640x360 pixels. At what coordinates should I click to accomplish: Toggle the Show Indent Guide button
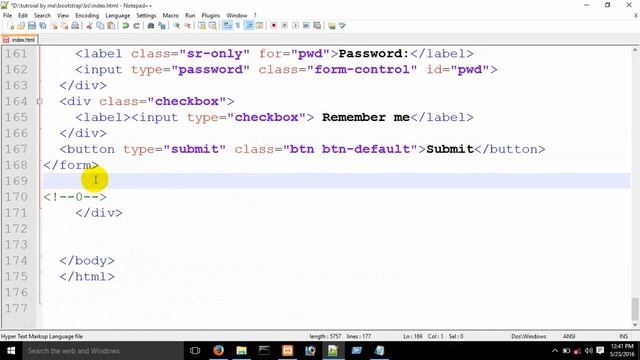pos(249,26)
